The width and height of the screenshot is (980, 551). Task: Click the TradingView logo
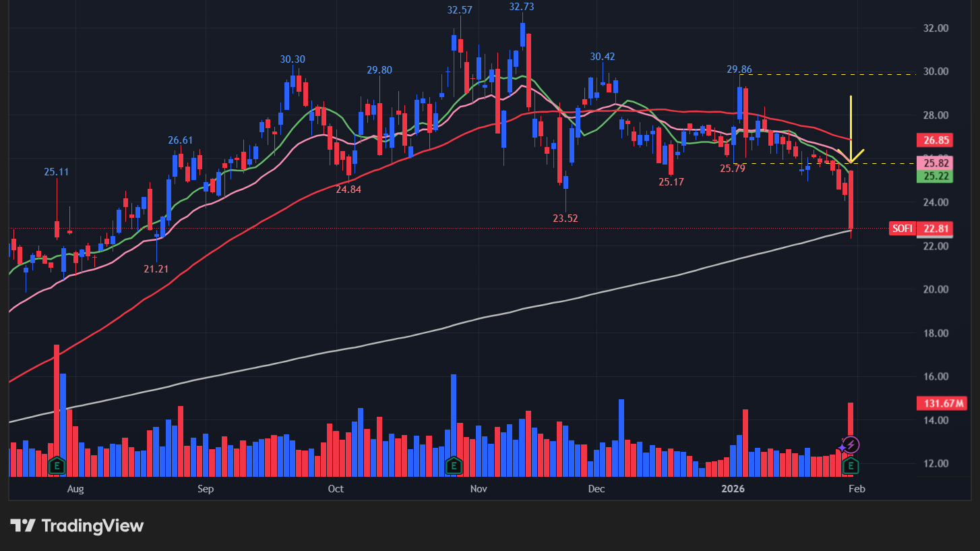pos(78,525)
